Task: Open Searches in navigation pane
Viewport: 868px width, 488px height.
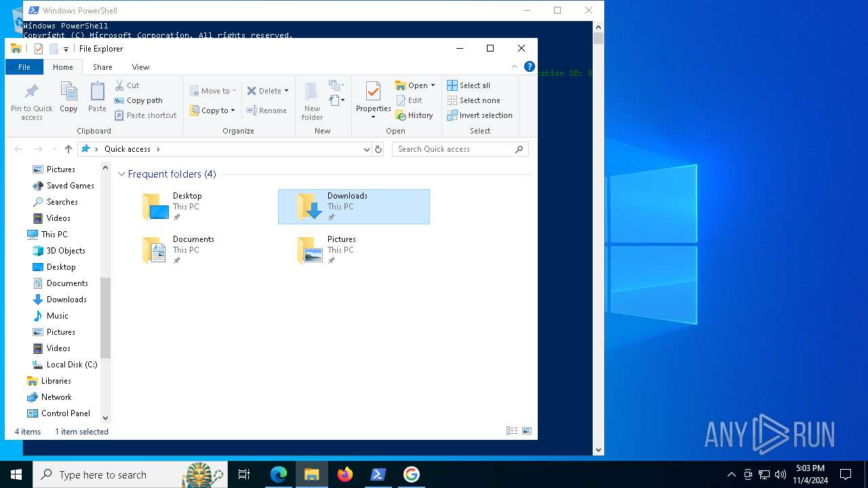Action: click(62, 202)
